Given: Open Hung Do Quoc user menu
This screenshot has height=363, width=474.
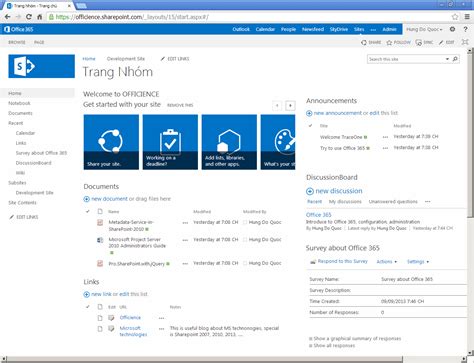Looking at the screenshot, I should [x=424, y=29].
